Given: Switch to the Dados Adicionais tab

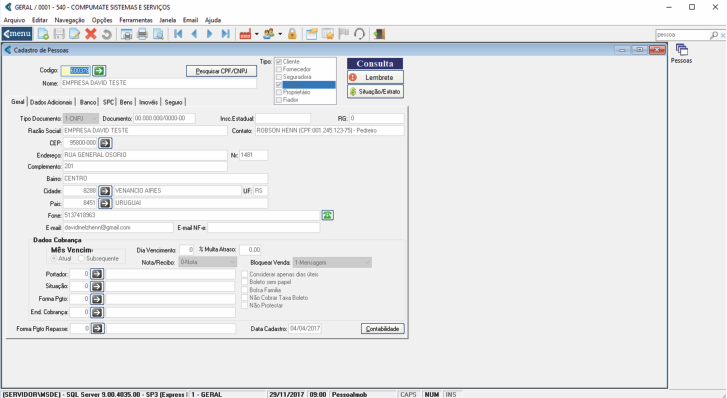Looking at the screenshot, I should [x=51, y=102].
